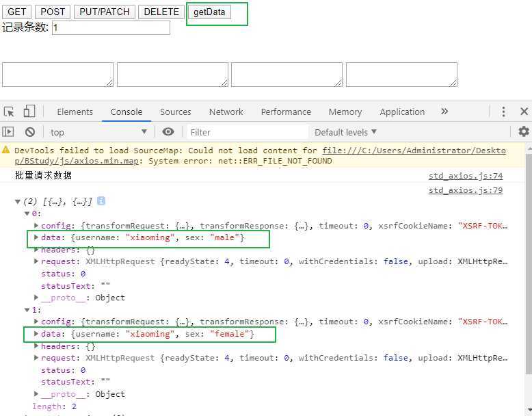Open the DevTools three-dot customize menu
Image resolution: width=532 pixels, height=416 pixels.
(503, 112)
